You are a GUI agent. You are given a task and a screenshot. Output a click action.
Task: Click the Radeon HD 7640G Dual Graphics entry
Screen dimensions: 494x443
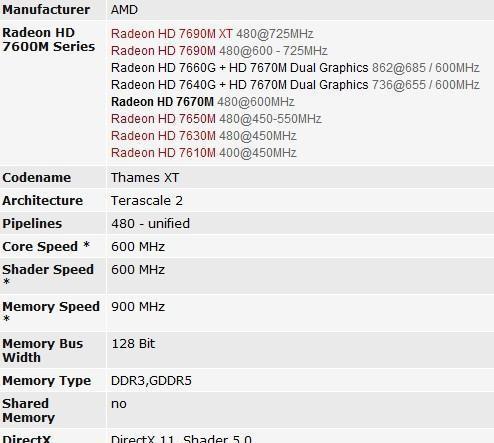pyautogui.click(x=240, y=85)
